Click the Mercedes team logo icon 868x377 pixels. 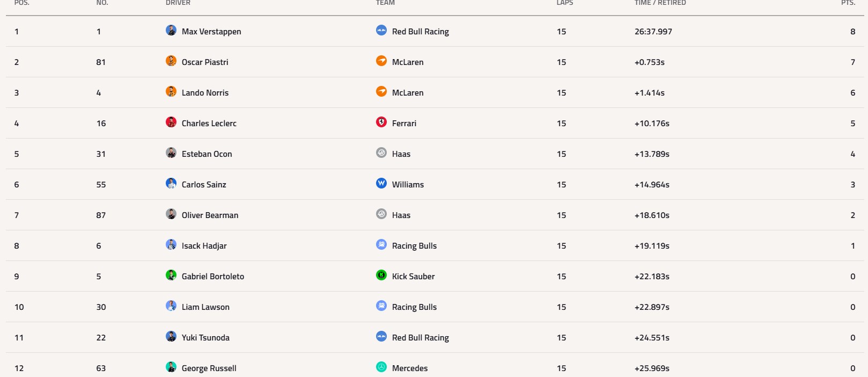(381, 367)
